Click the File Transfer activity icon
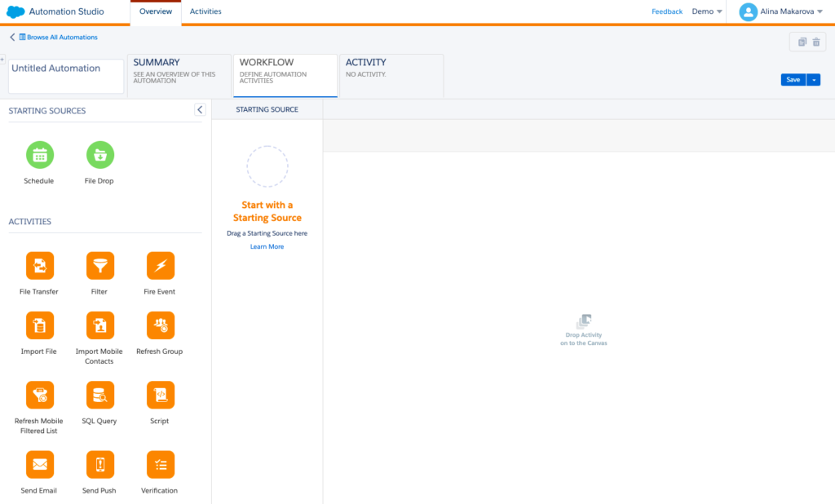 (39, 265)
